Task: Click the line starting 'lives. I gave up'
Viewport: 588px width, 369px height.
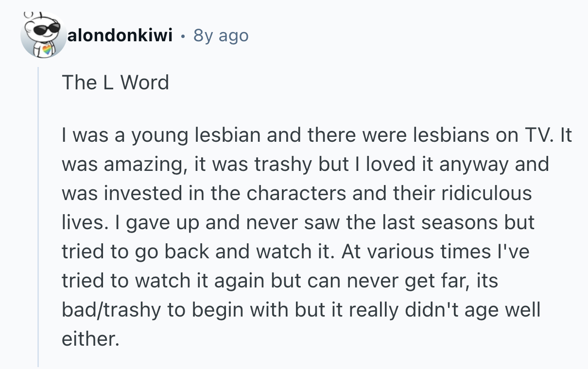Action: (x=297, y=222)
